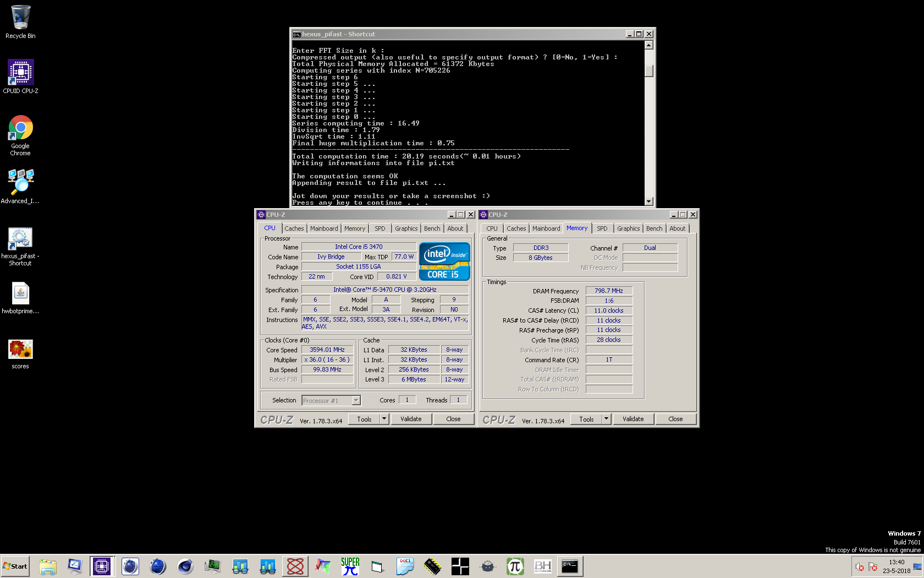Open the SUPER PI taskbar icon
924x578 pixels.
350,566
